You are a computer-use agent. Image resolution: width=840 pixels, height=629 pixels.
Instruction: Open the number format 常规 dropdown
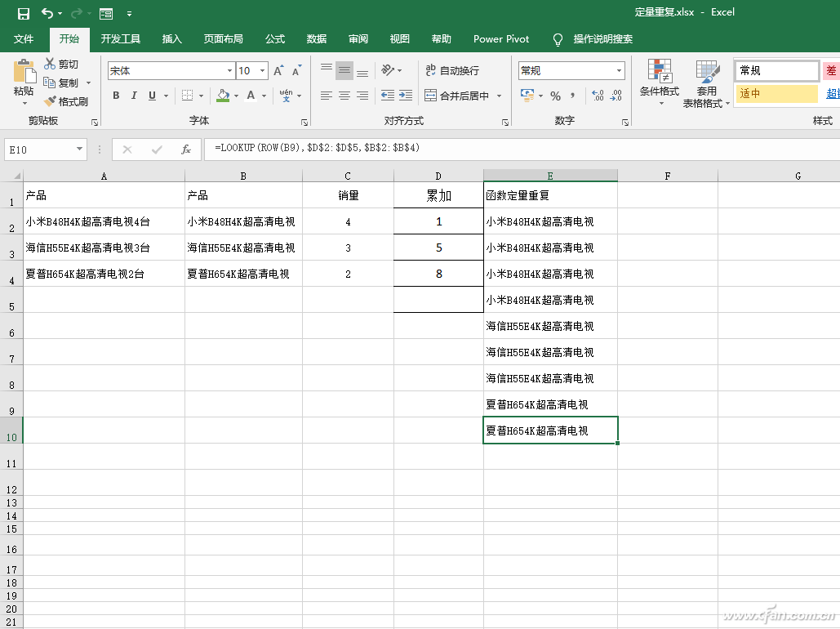(x=620, y=71)
